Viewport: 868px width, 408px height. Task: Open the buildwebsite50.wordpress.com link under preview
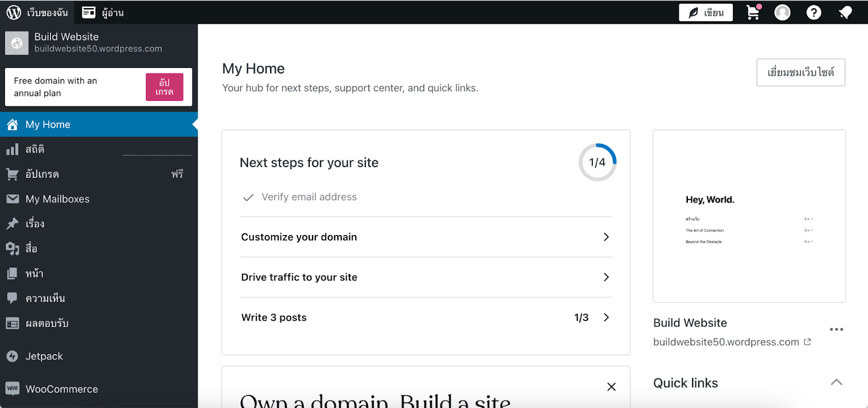726,342
